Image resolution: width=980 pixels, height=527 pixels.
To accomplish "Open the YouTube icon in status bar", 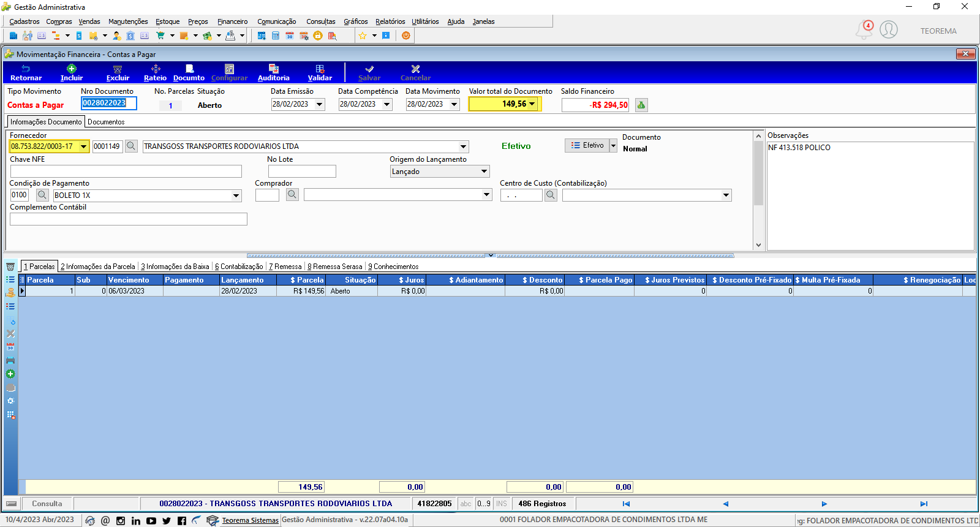I will (151, 521).
